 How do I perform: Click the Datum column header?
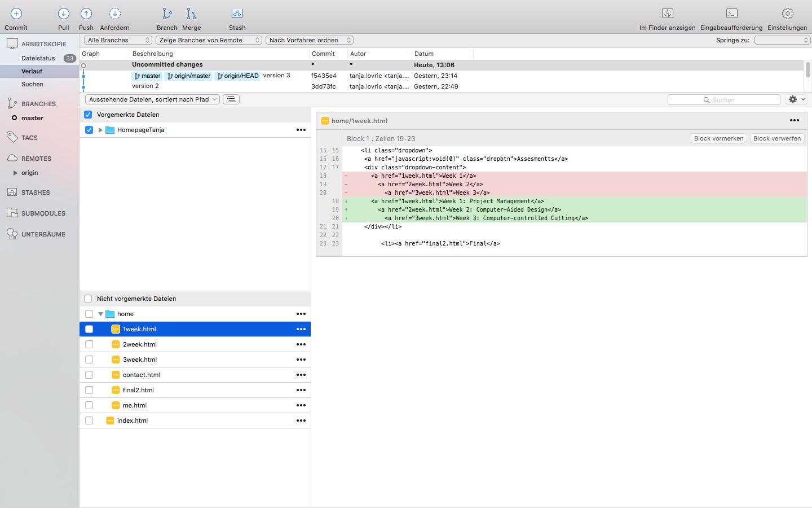(442, 54)
